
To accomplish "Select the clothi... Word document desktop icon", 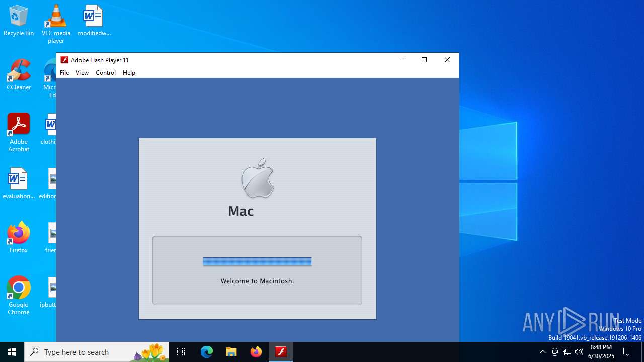I will coord(49,129).
